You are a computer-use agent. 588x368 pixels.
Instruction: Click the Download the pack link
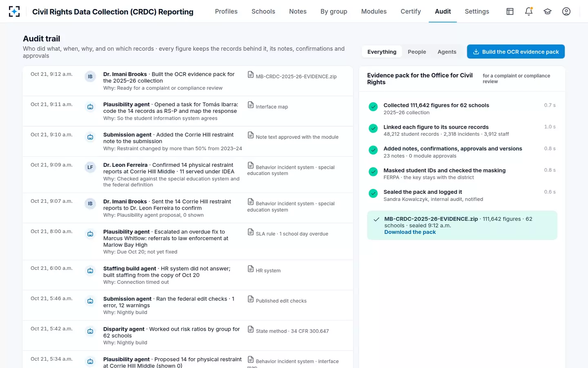(410, 232)
